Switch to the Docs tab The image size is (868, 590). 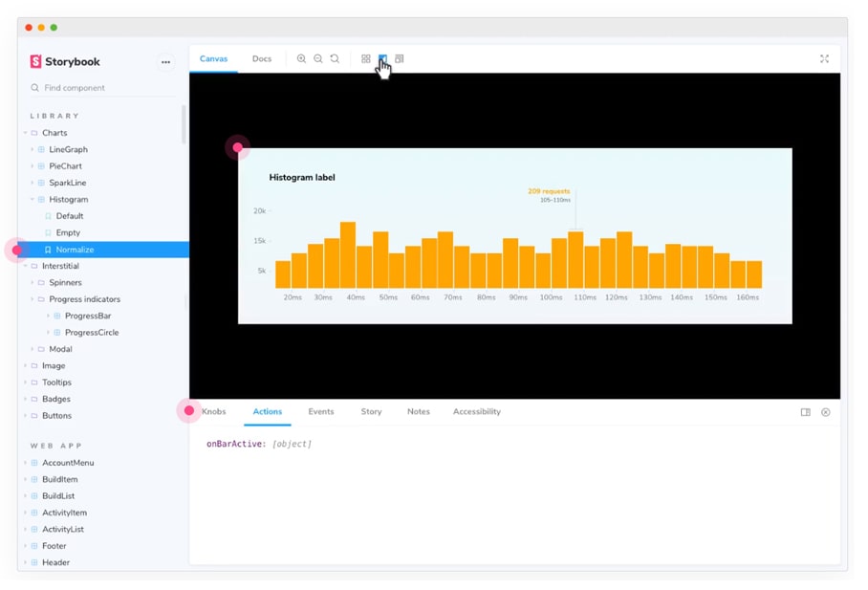point(262,59)
